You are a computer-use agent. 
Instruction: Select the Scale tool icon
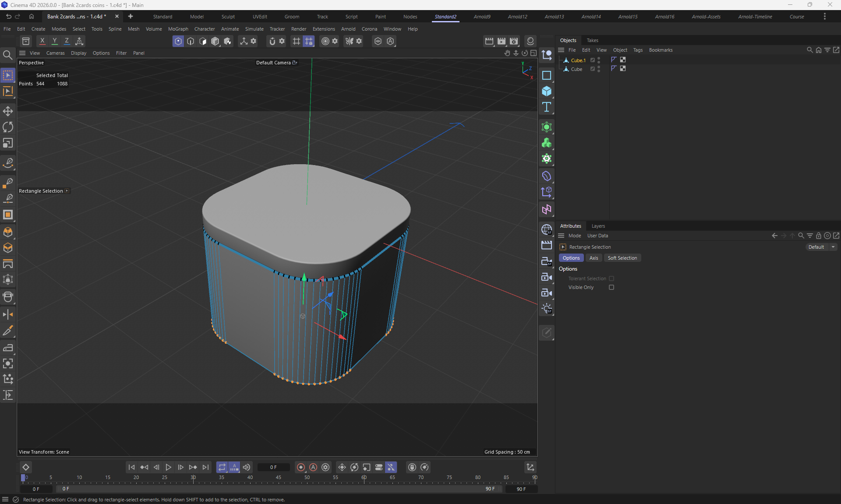click(8, 143)
